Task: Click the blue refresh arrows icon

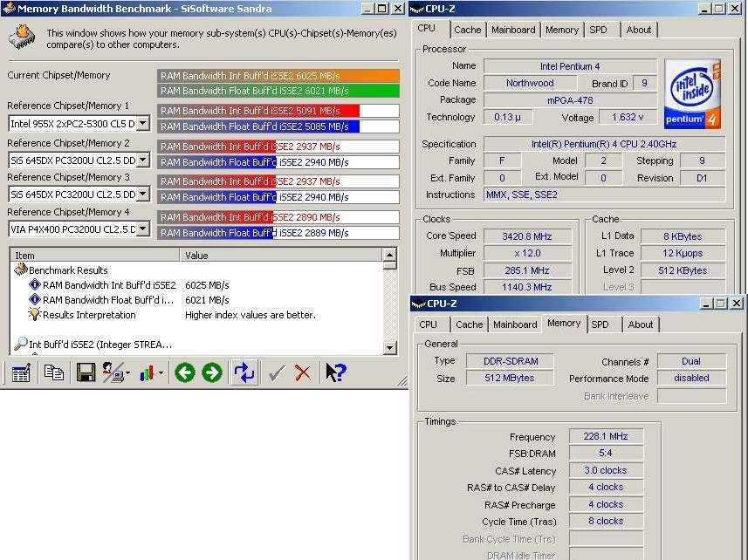Action: click(x=244, y=372)
